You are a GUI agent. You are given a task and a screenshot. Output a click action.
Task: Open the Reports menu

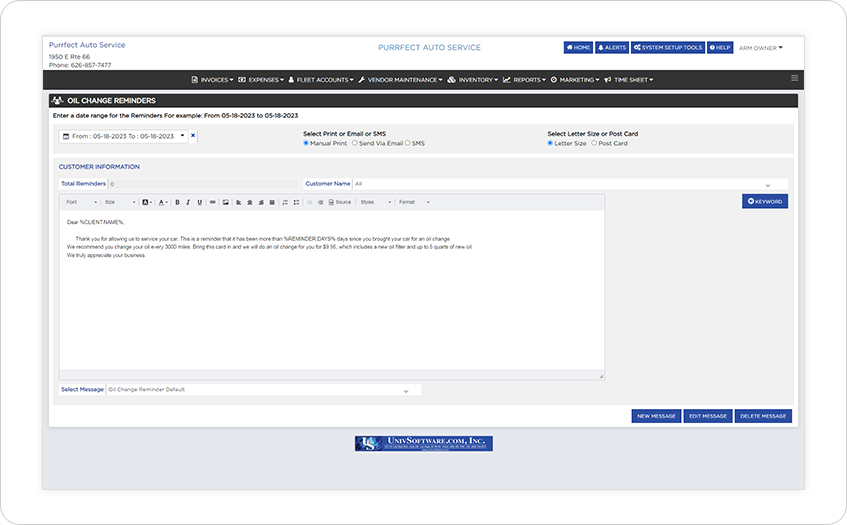[x=525, y=80]
